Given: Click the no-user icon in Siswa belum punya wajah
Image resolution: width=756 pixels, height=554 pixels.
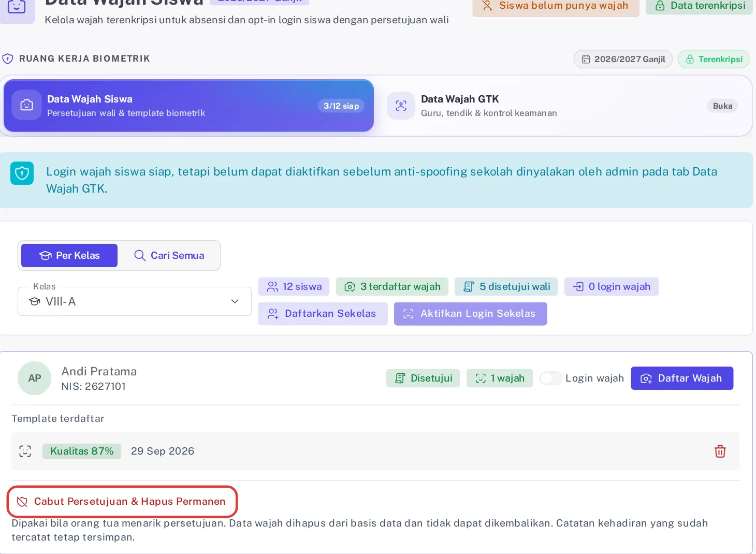Looking at the screenshot, I should (487, 6).
